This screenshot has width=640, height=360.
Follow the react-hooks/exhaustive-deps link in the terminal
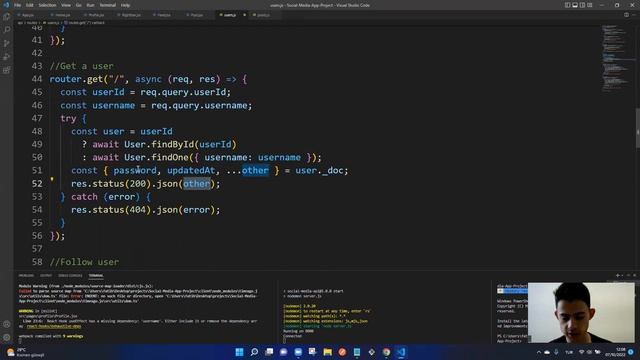(54, 326)
